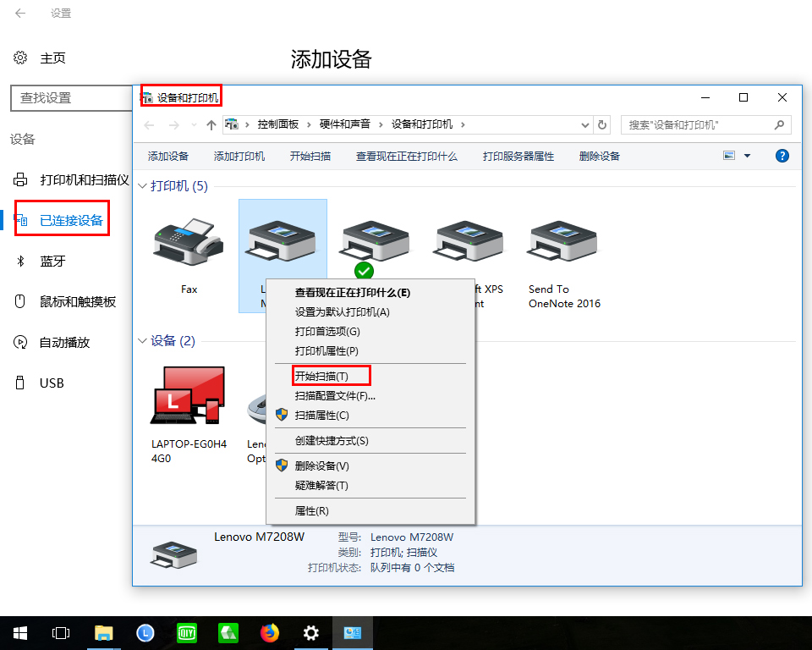
Task: Click the 查找设置 search box
Action: (x=71, y=98)
